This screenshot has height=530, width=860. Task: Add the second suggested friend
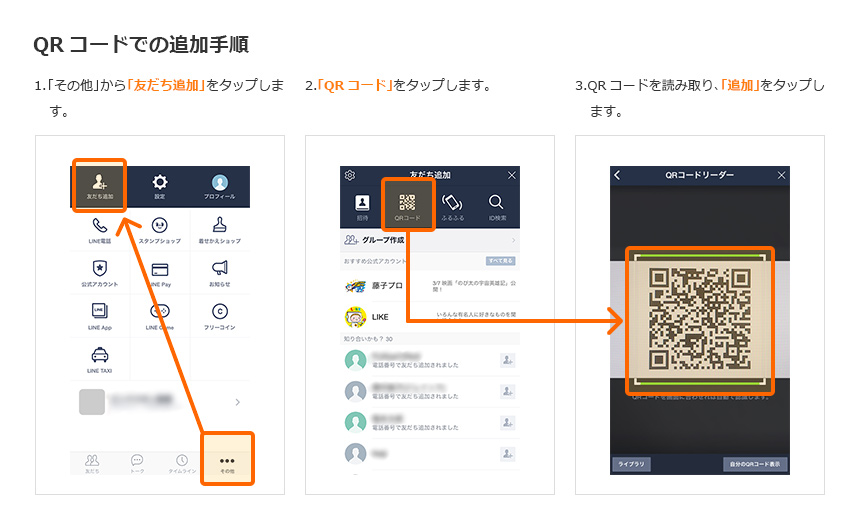click(508, 392)
